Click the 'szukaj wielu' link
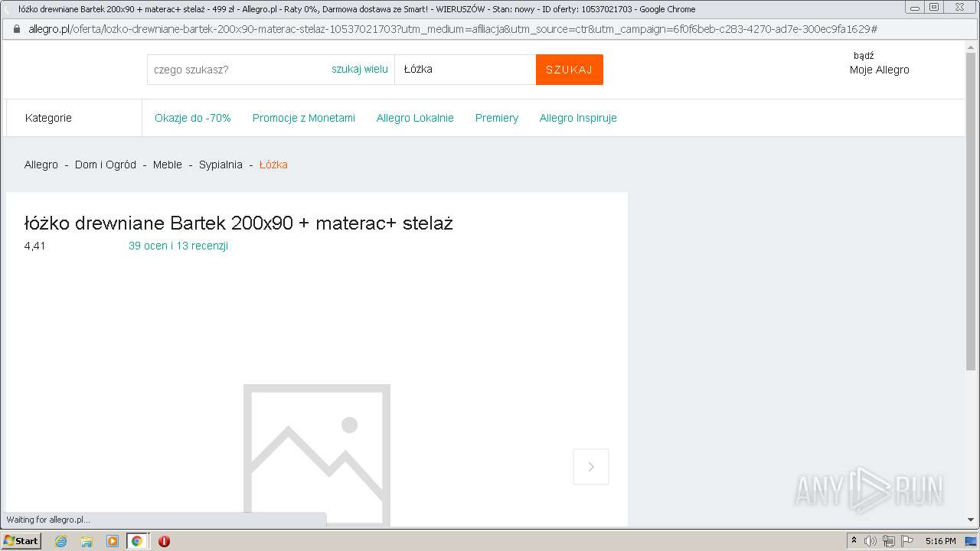The width and height of the screenshot is (980, 551). click(360, 69)
